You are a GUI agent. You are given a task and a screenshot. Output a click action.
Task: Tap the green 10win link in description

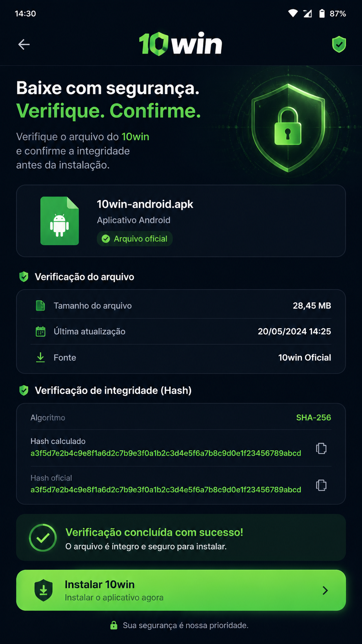[135, 137]
